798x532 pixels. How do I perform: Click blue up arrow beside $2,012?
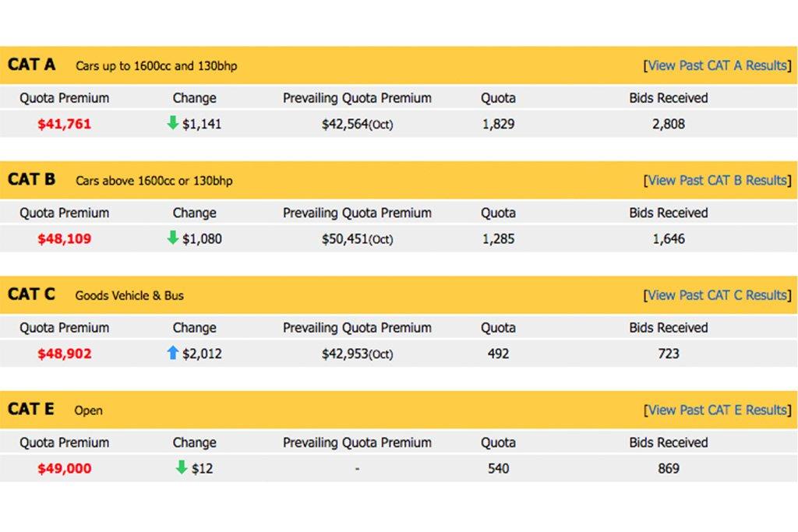[x=172, y=353]
